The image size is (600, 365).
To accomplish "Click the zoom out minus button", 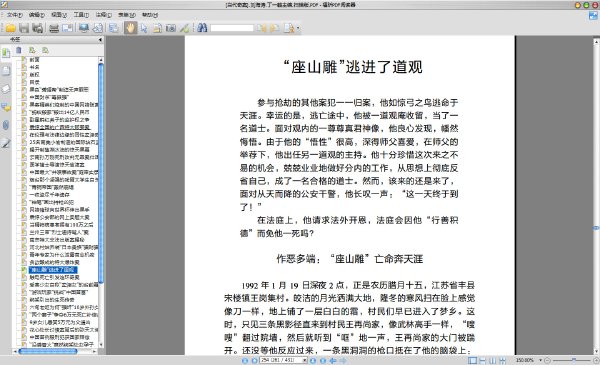I will [547, 360].
